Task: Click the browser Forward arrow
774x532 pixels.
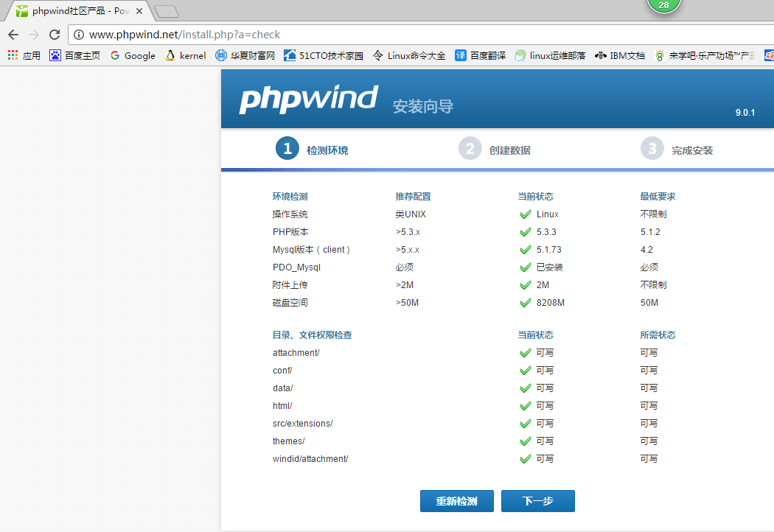Action: [x=34, y=35]
